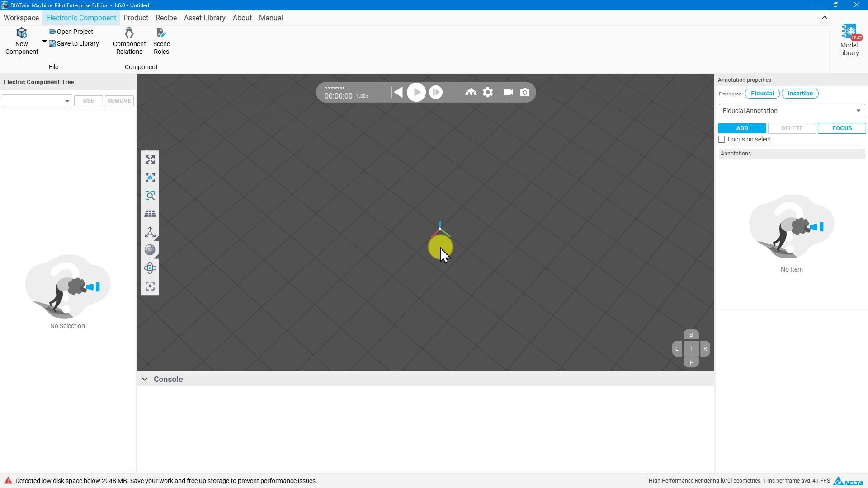Open the Model Library
Screen dimensions: 868x488
tap(849, 41)
